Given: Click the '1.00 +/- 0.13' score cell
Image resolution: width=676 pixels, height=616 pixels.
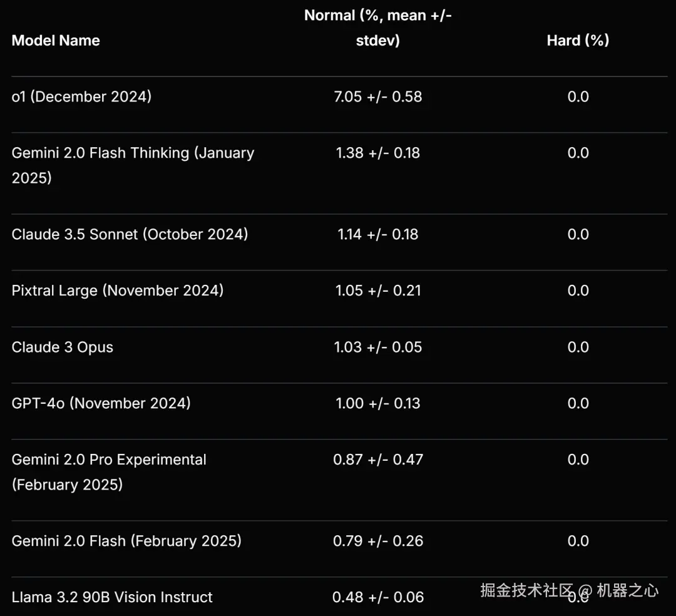Looking at the screenshot, I should 377,403.
